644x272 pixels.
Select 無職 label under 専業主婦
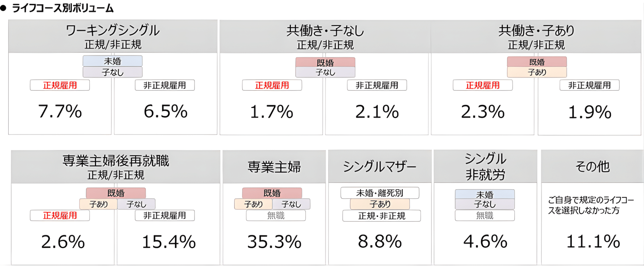pos(276,216)
